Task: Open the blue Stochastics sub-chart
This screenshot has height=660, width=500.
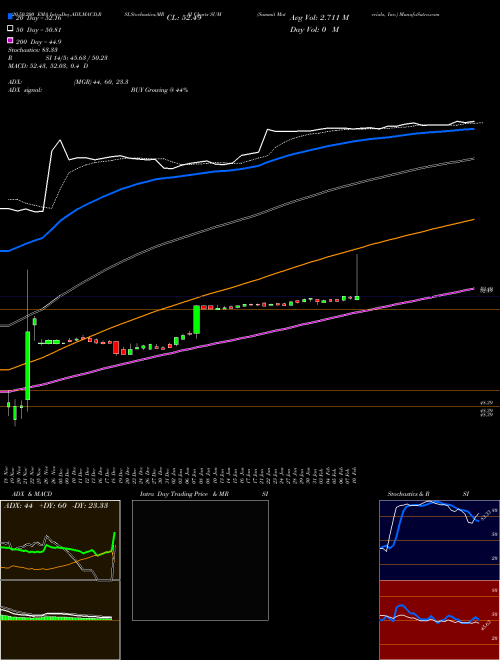Action: (x=439, y=540)
